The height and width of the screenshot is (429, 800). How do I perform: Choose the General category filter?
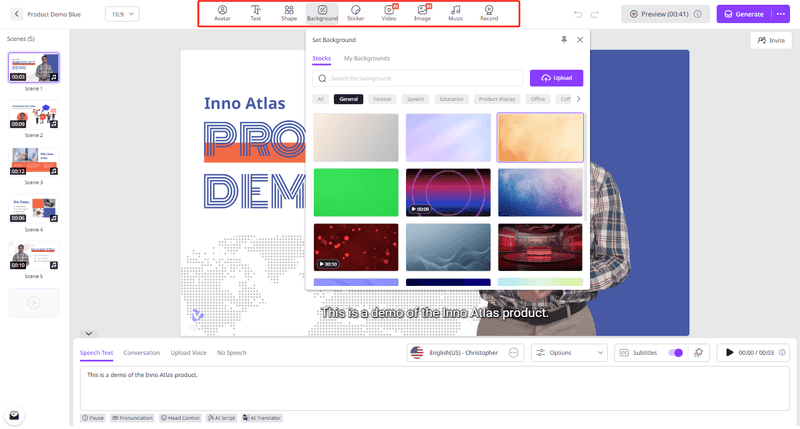348,99
